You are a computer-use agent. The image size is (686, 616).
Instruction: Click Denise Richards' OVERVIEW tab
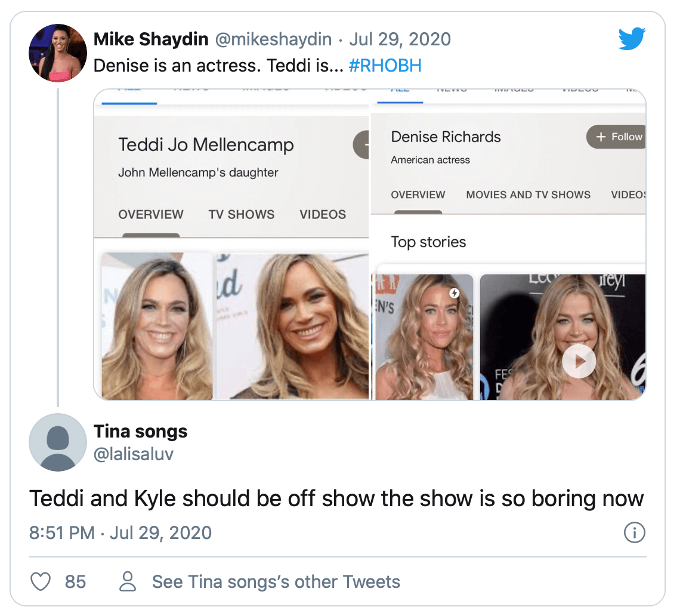418,195
